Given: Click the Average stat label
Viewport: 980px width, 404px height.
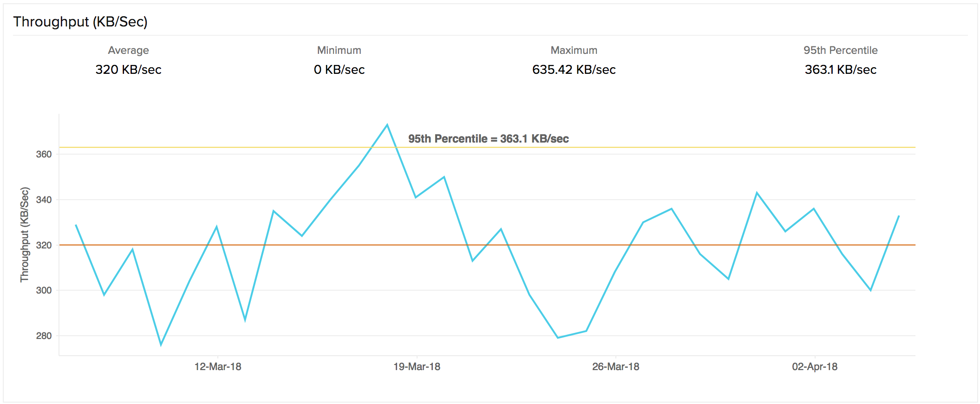Looking at the screenshot, I should point(128,50).
